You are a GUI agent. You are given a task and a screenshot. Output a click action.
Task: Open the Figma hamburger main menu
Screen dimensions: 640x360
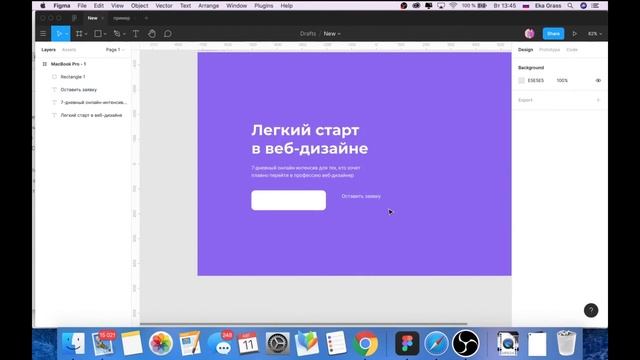[x=43, y=34]
